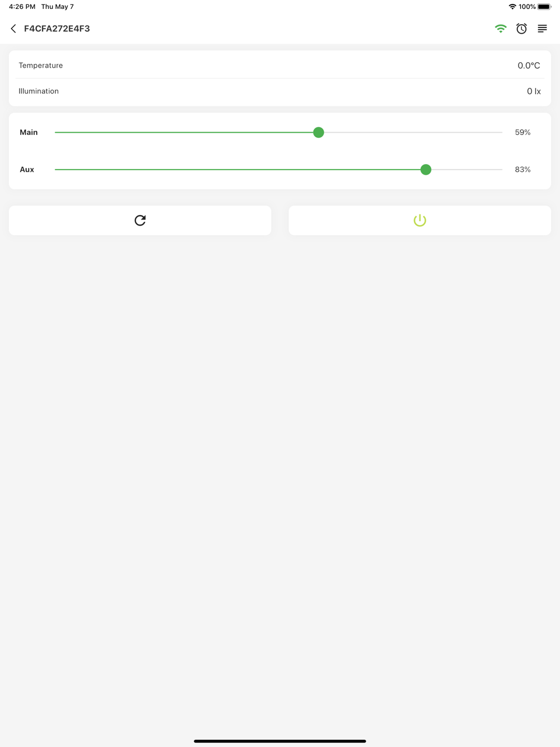Screen dimensions: 560x747
Task: Click the 0.0°C temperature reading
Action: (529, 66)
